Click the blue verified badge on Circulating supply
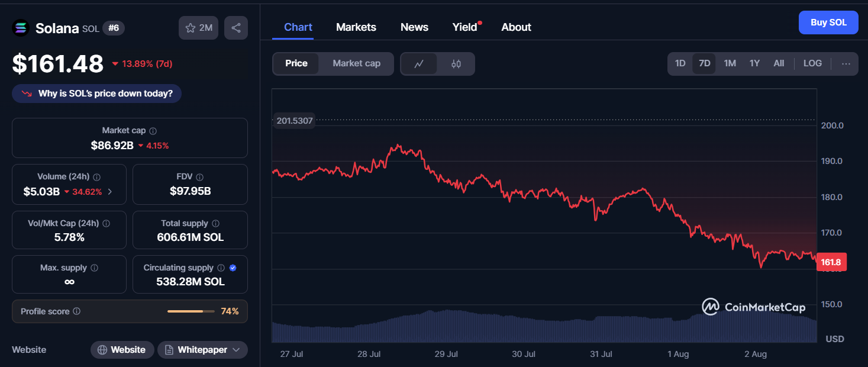The height and width of the screenshot is (367, 868). [x=233, y=268]
